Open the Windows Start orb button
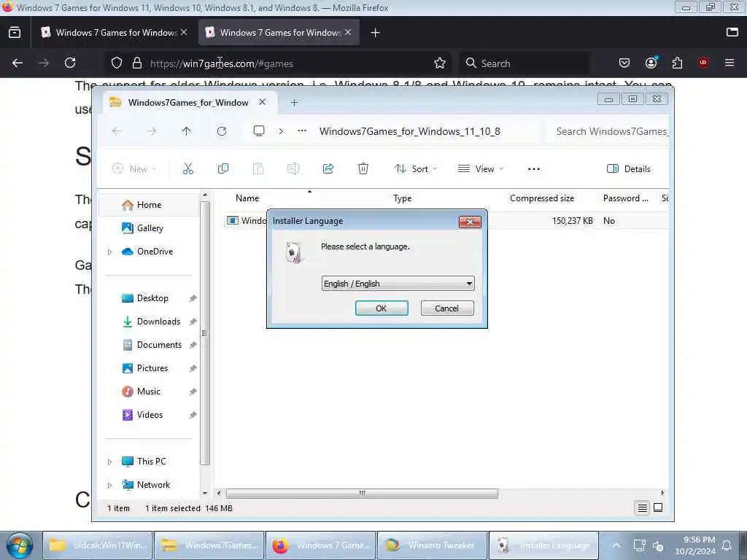Screen dimensions: 747x560 20,545
